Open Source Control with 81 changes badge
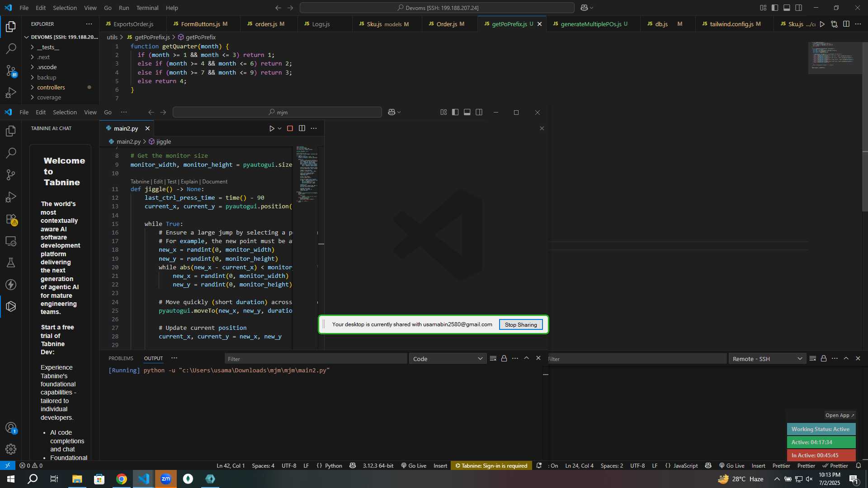Viewport: 868px width, 488px height. pyautogui.click(x=11, y=70)
